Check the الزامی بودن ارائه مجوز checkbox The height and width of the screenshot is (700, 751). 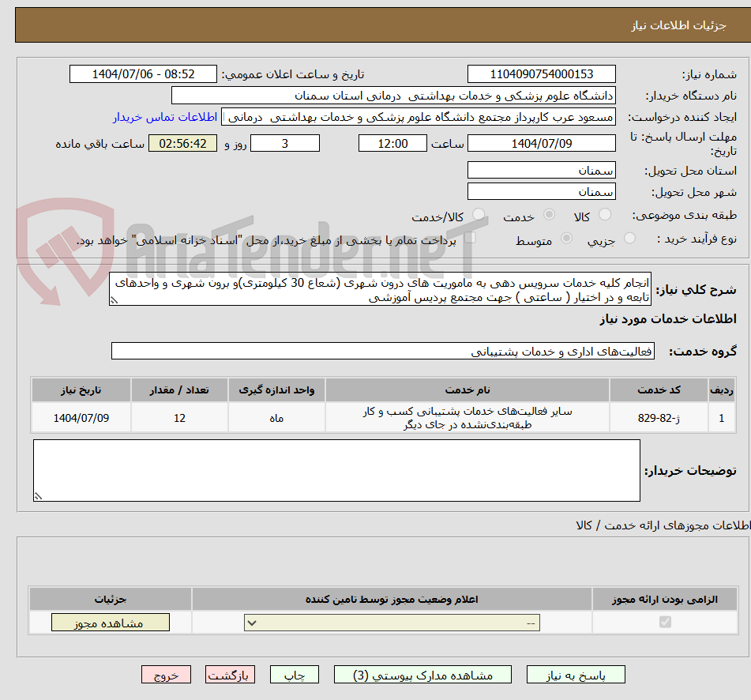click(x=664, y=622)
